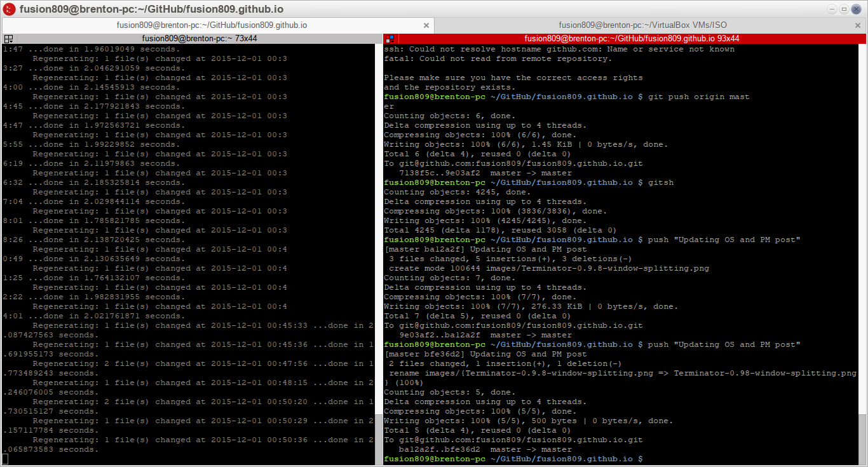Click 'Compressing objects: 100% (6/6), done.'
Screen dimensions: 868x467
pos(480,135)
